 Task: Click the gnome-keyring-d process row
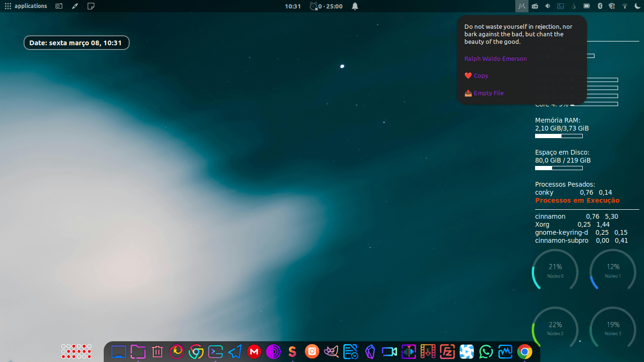(581, 232)
